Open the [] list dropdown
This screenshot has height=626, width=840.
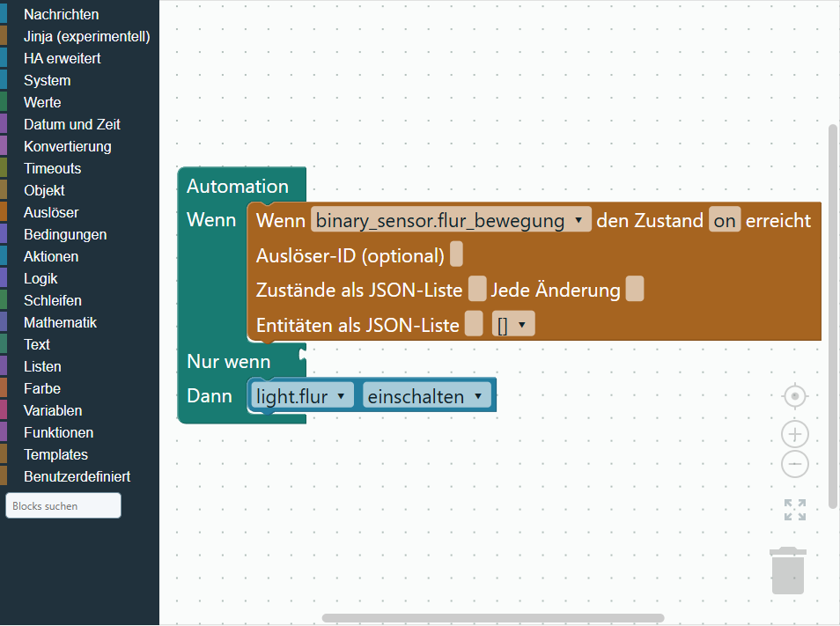click(x=513, y=325)
